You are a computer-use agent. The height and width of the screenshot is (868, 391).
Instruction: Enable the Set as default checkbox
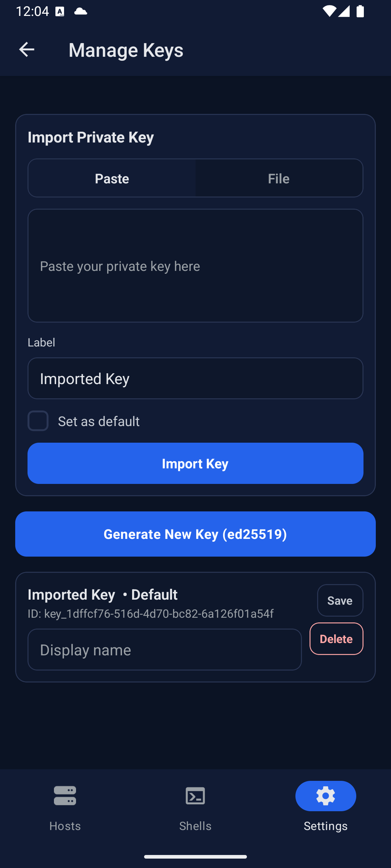tap(38, 421)
